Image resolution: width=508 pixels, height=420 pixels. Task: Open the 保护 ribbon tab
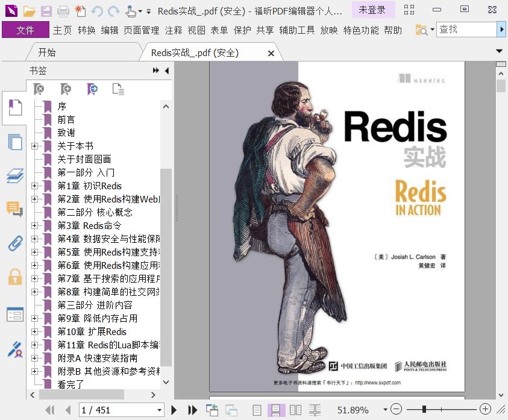click(x=242, y=30)
